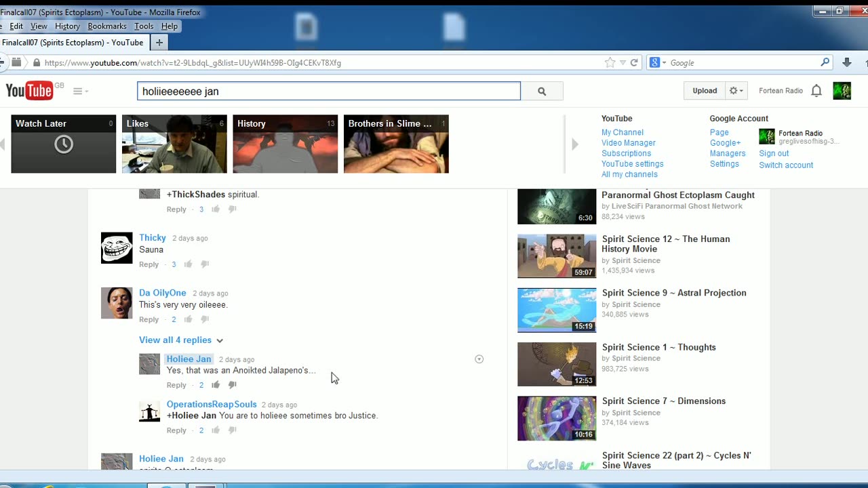
Task: Reply to Da OilyOne's comment
Action: point(149,319)
